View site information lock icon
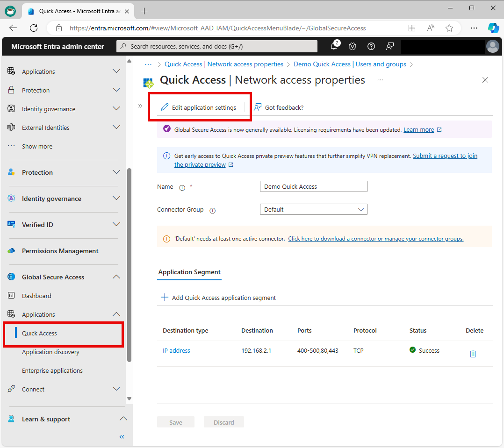The width and height of the screenshot is (504, 448). (x=59, y=28)
